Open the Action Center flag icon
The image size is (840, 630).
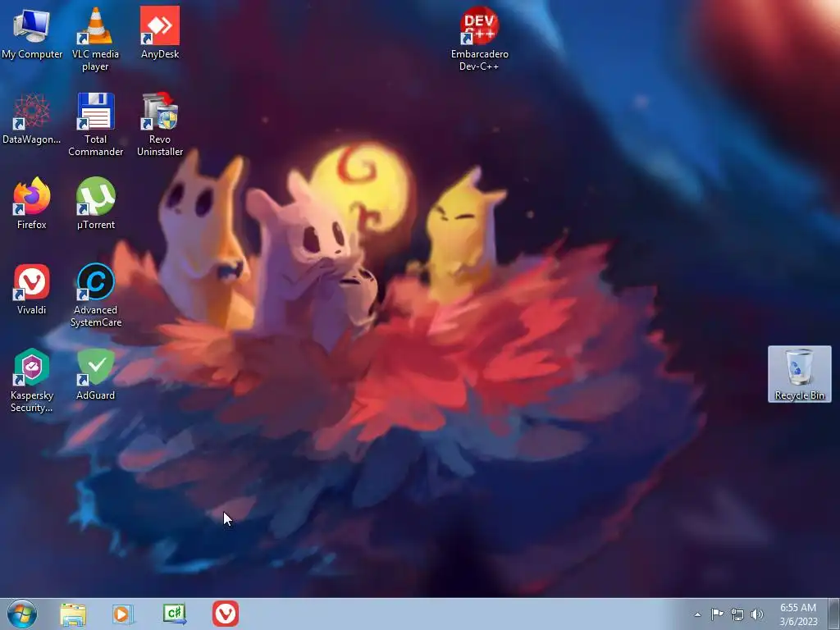click(717, 614)
